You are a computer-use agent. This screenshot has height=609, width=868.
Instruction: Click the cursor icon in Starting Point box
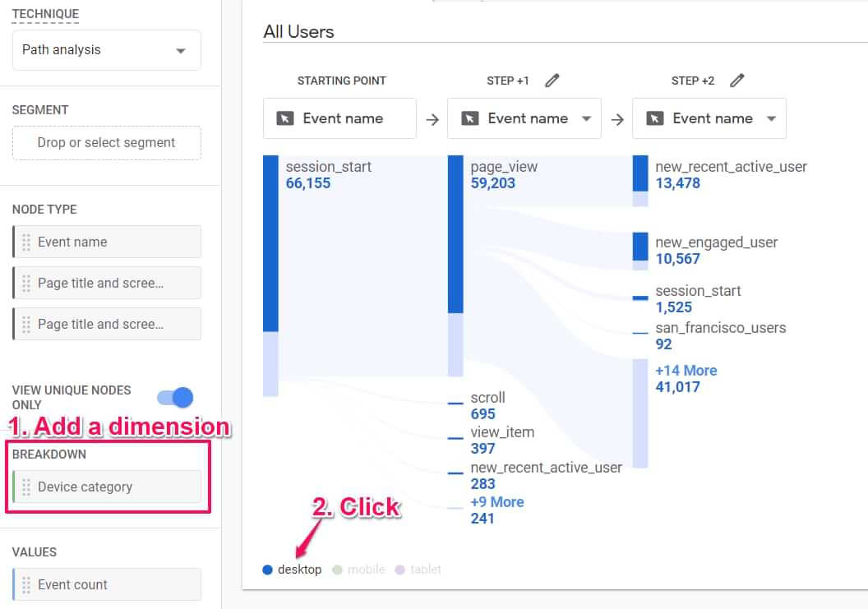point(284,118)
